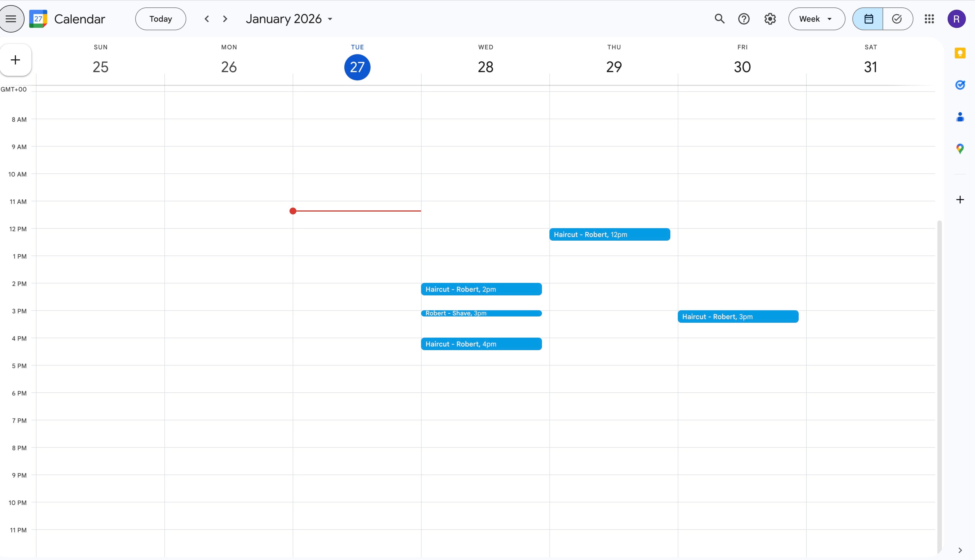Image resolution: width=975 pixels, height=560 pixels.
Task: Open the search bar
Action: [719, 19]
